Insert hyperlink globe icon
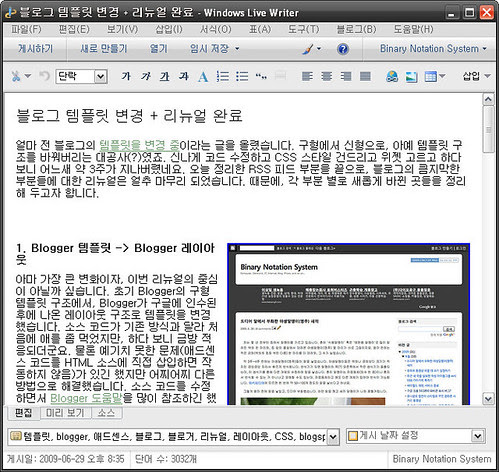The width and height of the screenshot is (499, 472). pyautogui.click(x=392, y=77)
